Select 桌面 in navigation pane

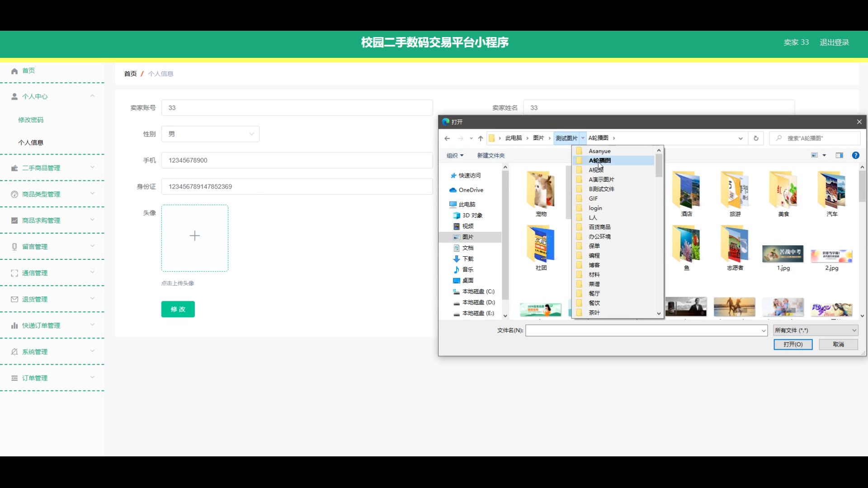click(467, 280)
